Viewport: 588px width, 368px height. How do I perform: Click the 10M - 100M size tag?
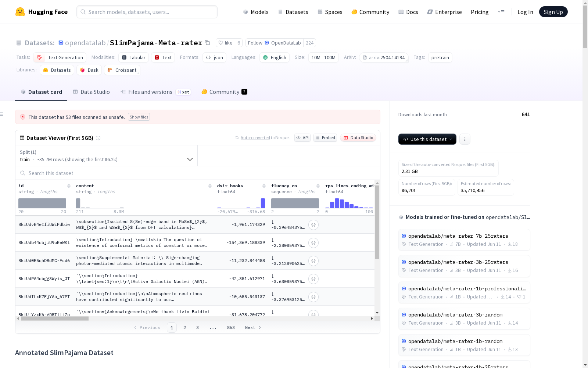[323, 57]
